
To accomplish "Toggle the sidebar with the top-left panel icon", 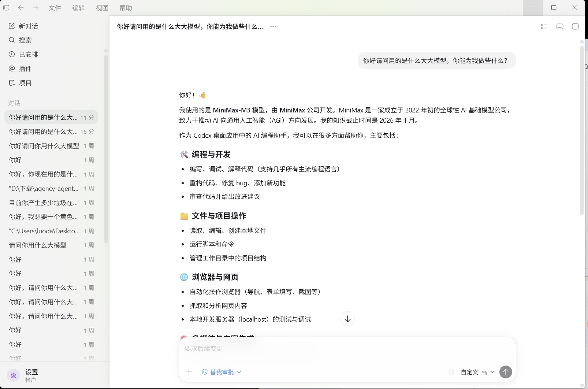I will point(6,8).
